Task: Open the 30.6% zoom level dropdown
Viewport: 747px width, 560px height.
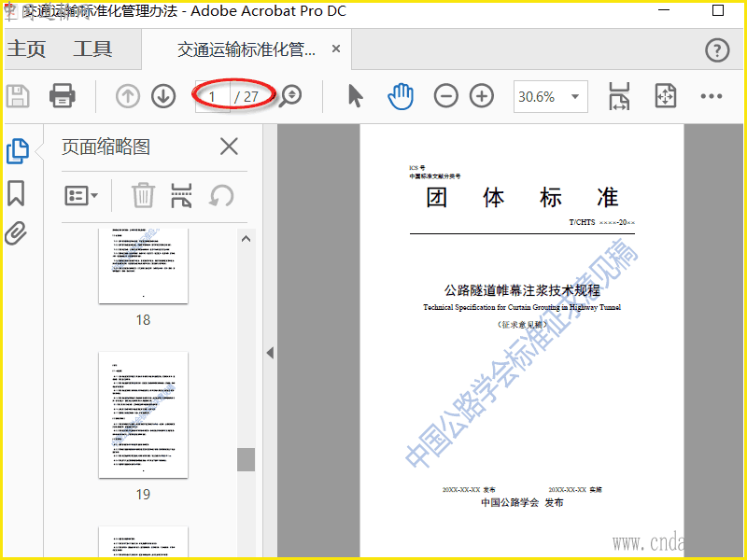Action: point(550,97)
